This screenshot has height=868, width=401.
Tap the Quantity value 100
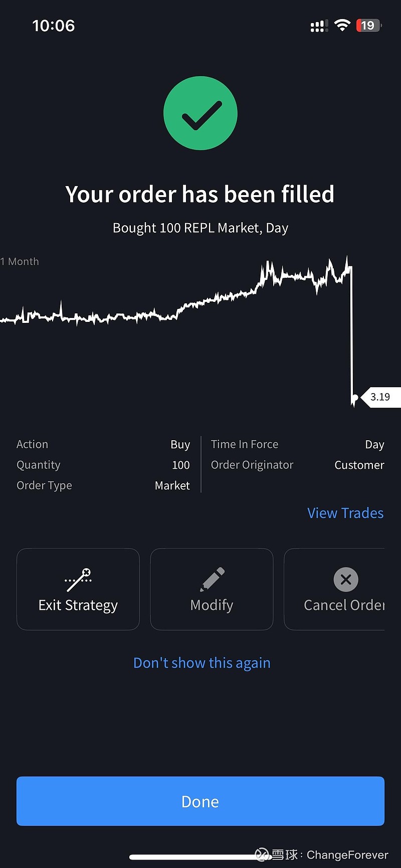pyautogui.click(x=180, y=465)
